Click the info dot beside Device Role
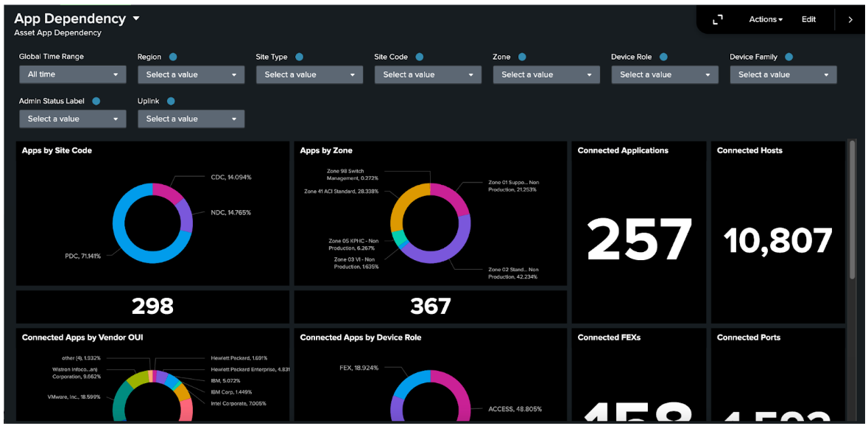The image size is (868, 426). 662,56
